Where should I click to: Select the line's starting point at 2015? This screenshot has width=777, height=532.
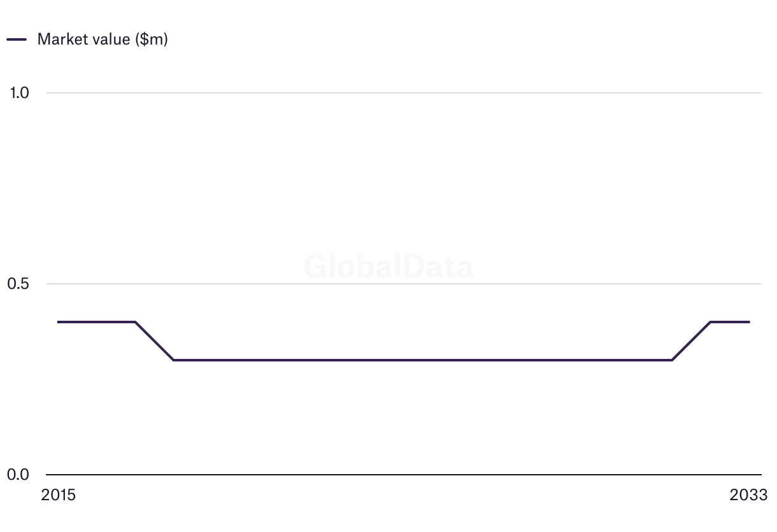58,322
